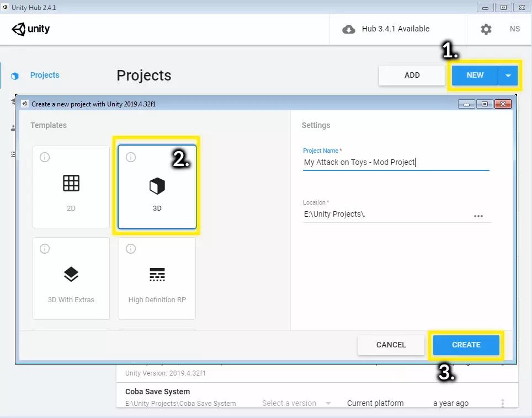The image size is (532, 418).
Task: Click the Coba Save System project path text
Action: [x=180, y=404]
